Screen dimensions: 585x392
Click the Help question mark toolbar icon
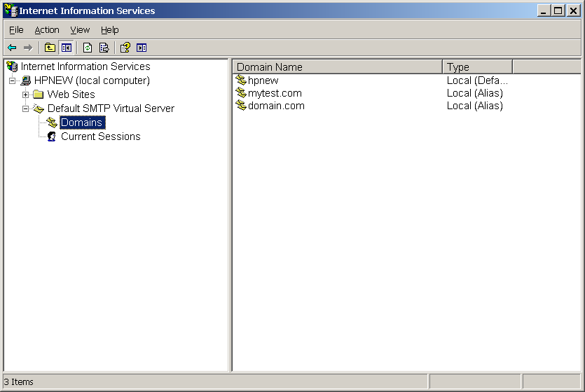(125, 48)
